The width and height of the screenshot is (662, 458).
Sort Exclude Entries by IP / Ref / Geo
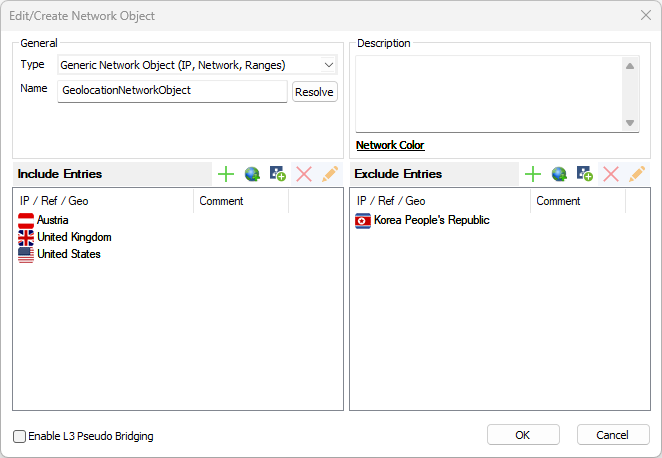440,201
